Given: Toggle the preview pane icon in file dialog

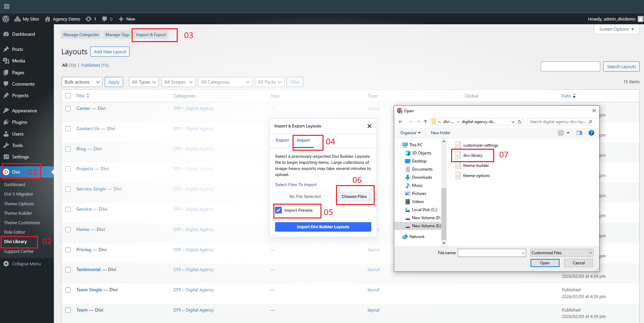Looking at the screenshot, I should click(x=579, y=133).
